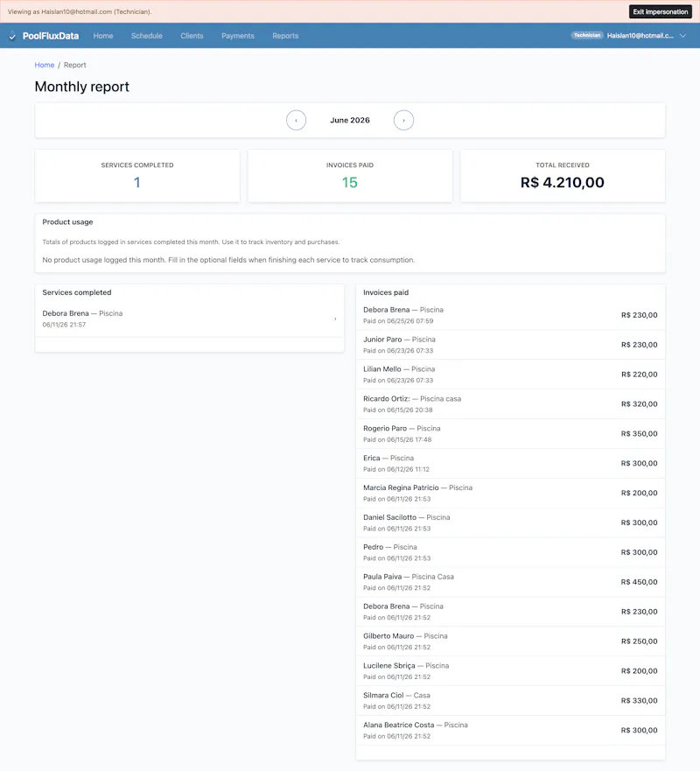Click the Haislan10@hotmail.c... account name
Image resolution: width=700 pixels, height=771 pixels.
pos(640,35)
